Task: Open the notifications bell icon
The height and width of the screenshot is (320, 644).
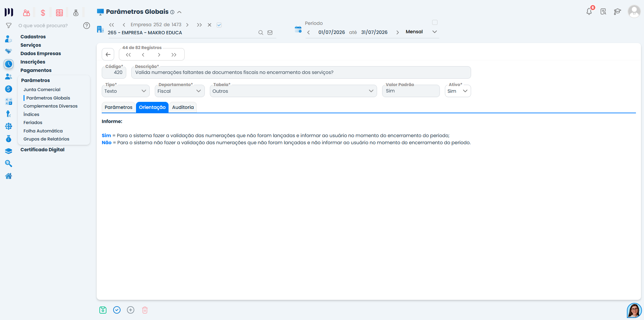Action: (589, 11)
